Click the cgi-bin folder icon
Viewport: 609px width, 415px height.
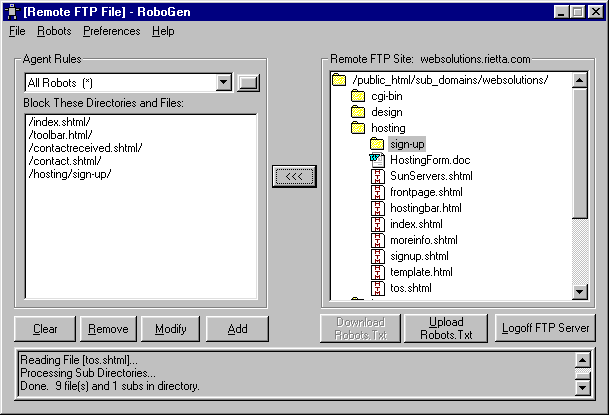[x=358, y=96]
